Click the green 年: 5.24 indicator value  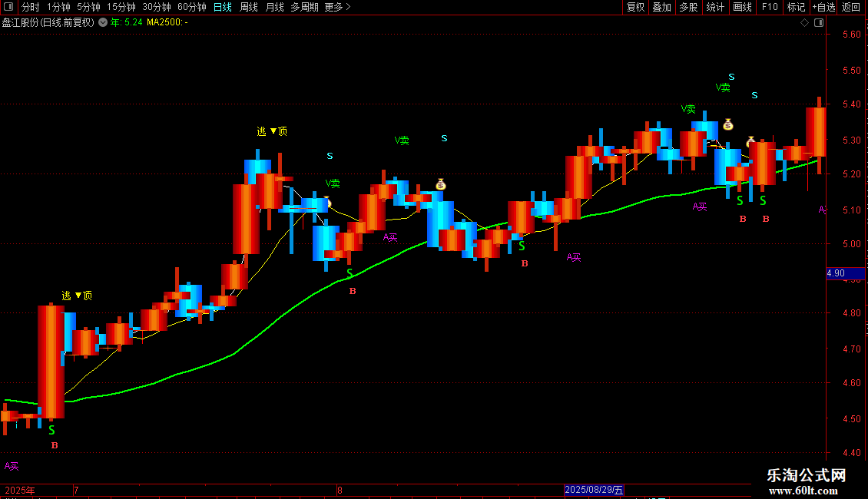click(x=126, y=22)
